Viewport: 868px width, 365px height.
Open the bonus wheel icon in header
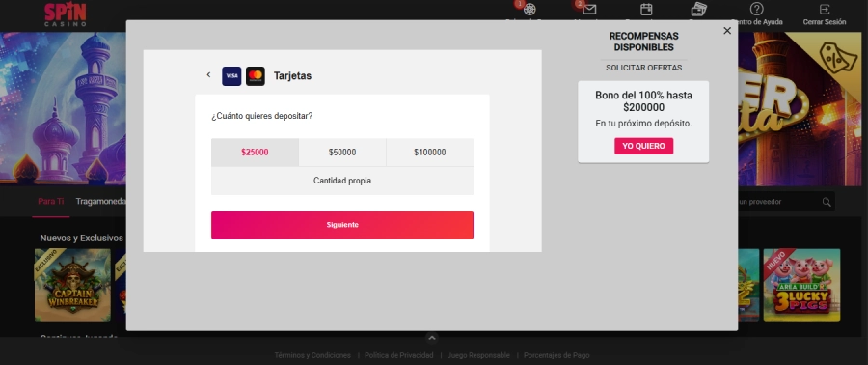(529, 10)
